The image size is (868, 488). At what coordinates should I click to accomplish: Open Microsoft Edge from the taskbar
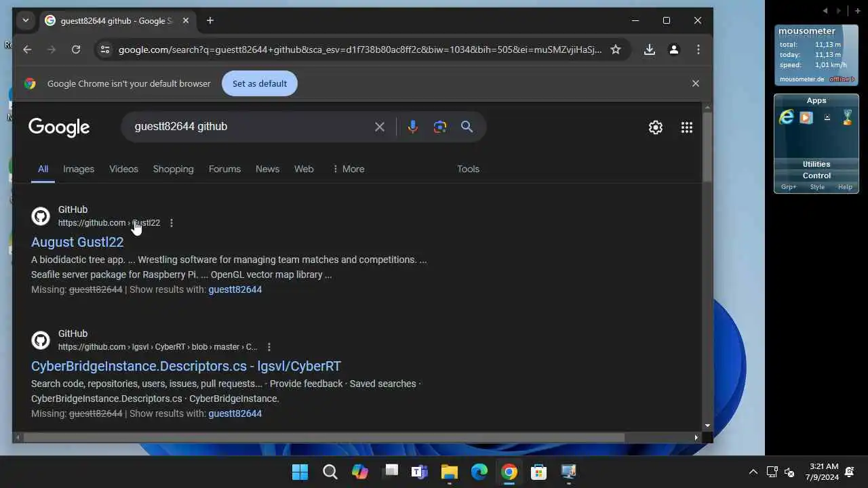click(x=479, y=472)
